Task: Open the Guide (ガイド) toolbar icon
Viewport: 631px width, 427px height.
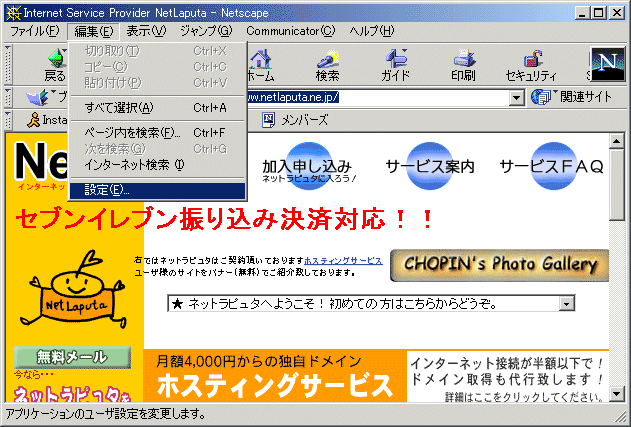Action: tap(395, 64)
